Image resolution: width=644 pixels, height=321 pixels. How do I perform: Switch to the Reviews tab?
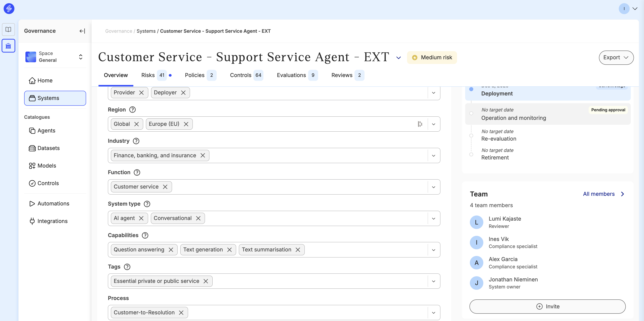[348, 75]
